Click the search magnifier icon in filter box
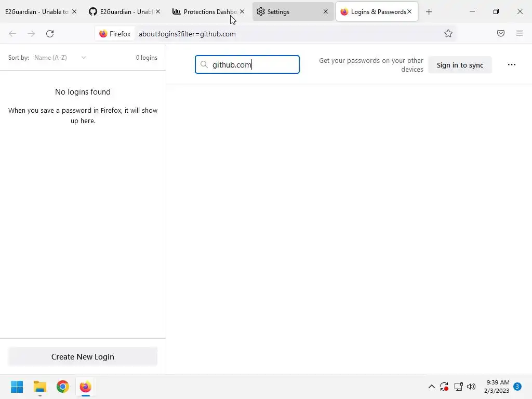 204,64
